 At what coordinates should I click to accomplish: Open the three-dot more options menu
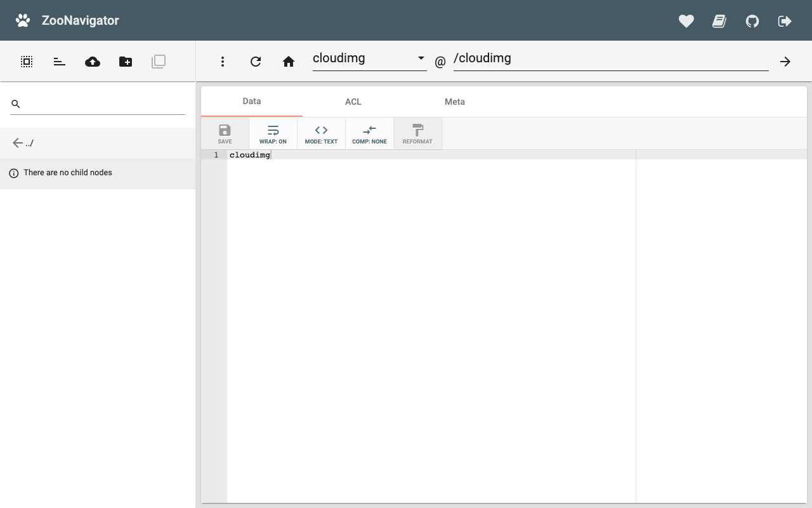click(223, 62)
